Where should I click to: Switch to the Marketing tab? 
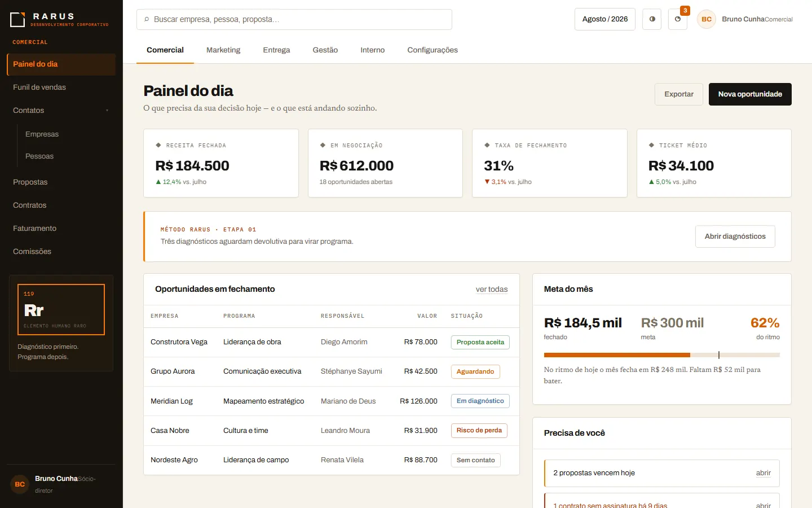point(223,50)
